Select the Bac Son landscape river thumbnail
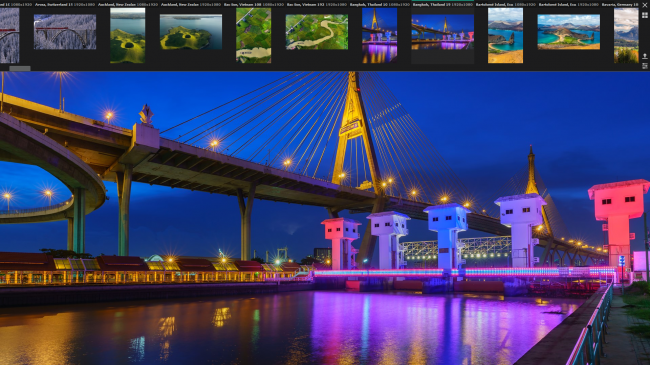 coord(317,32)
